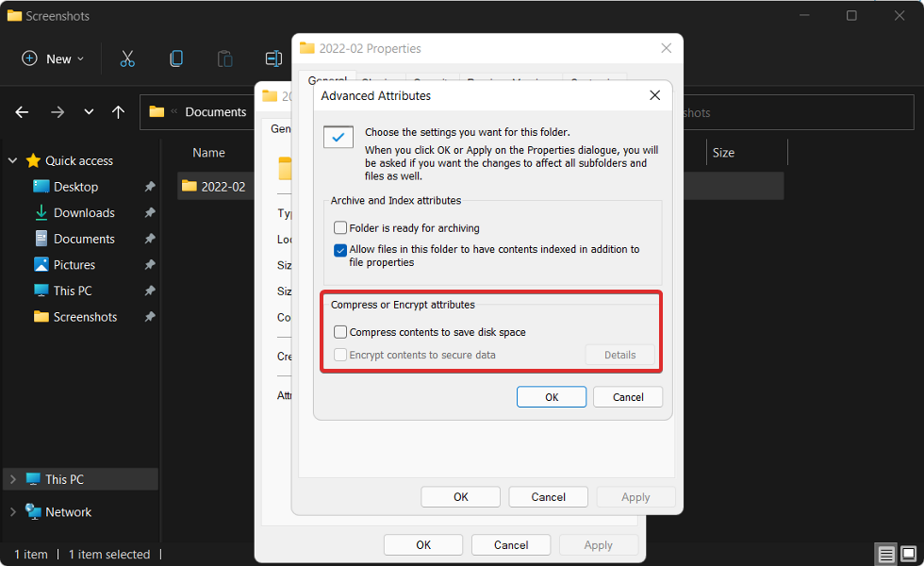
Task: Click Cancel in Advanced Attributes dialog
Action: [x=628, y=397]
